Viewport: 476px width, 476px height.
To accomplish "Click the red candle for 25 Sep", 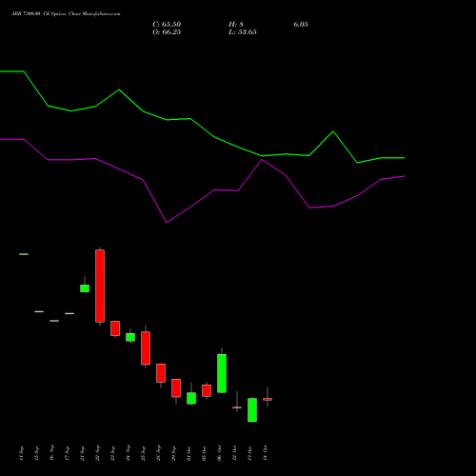I will point(146,347).
